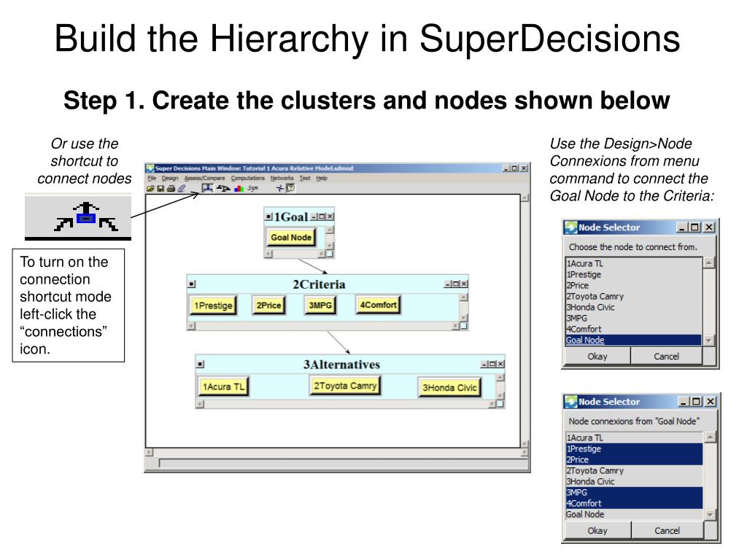Open the 1Goal cluster system menu icon
747x560 pixels.
point(268,217)
